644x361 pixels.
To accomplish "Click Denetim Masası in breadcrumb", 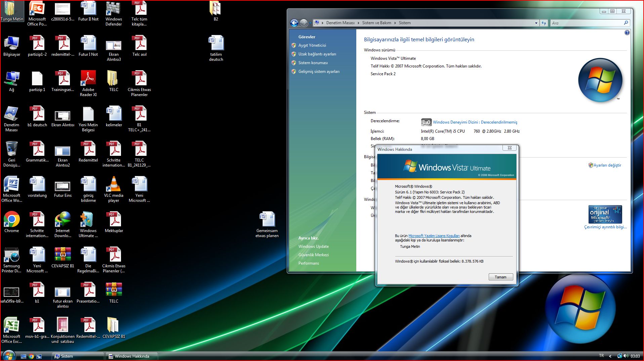I will [x=340, y=23].
